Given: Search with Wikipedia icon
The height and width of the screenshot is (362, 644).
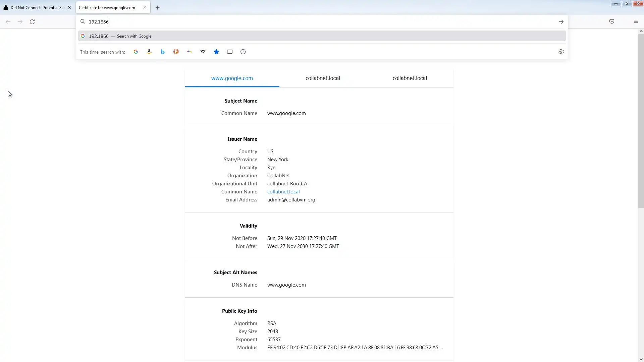Looking at the screenshot, I should click(x=203, y=52).
